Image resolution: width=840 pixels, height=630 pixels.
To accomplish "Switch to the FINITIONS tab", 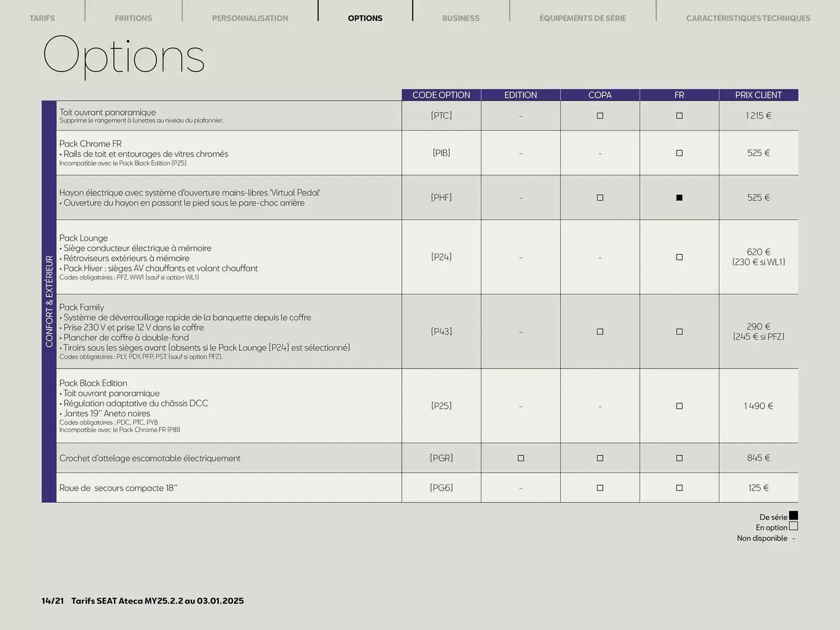I will click(x=133, y=18).
